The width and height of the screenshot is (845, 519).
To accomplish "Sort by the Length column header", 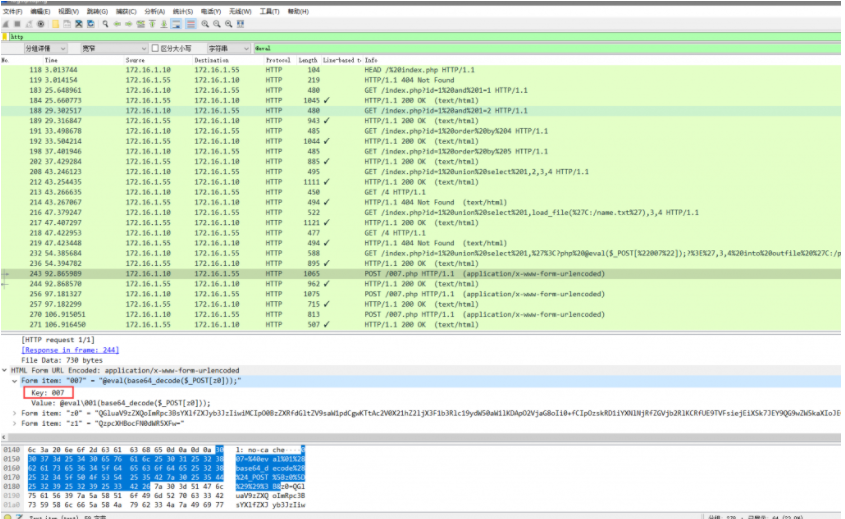I will (308, 60).
